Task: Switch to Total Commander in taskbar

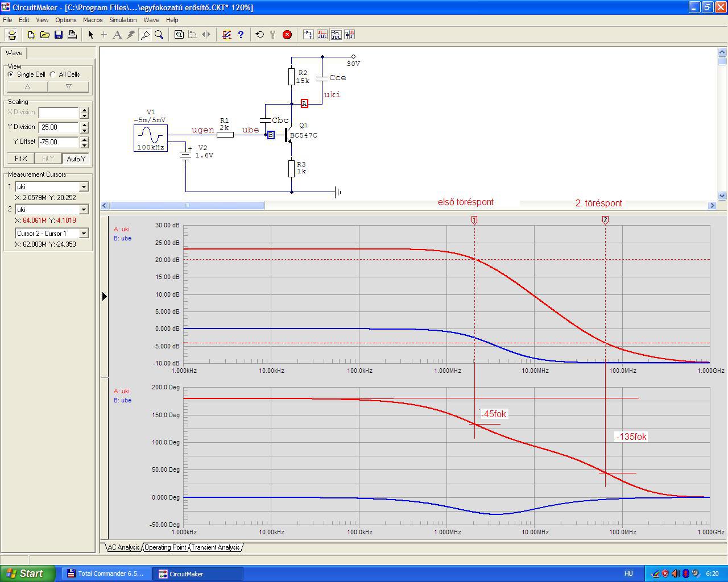Action: point(106,573)
